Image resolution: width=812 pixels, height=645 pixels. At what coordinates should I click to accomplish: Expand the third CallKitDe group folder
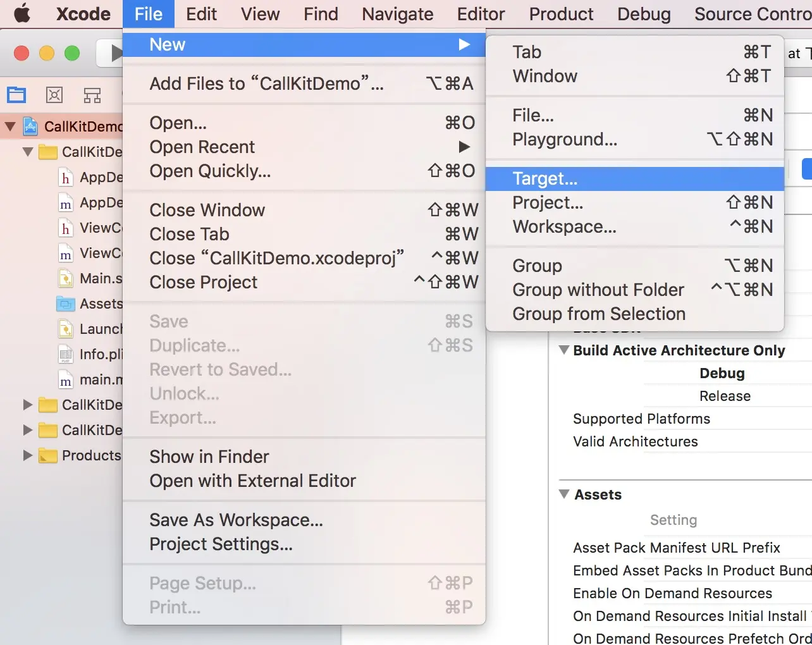[x=27, y=430]
